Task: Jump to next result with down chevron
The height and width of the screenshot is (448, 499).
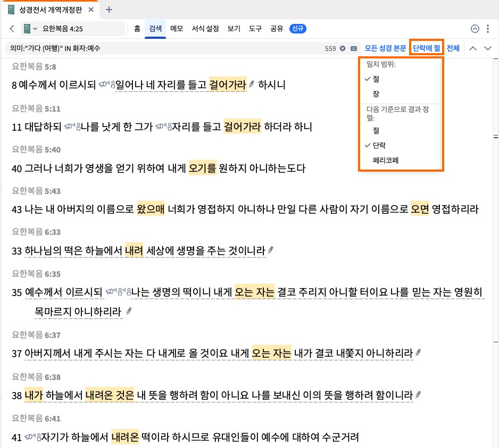Action: 488,48
